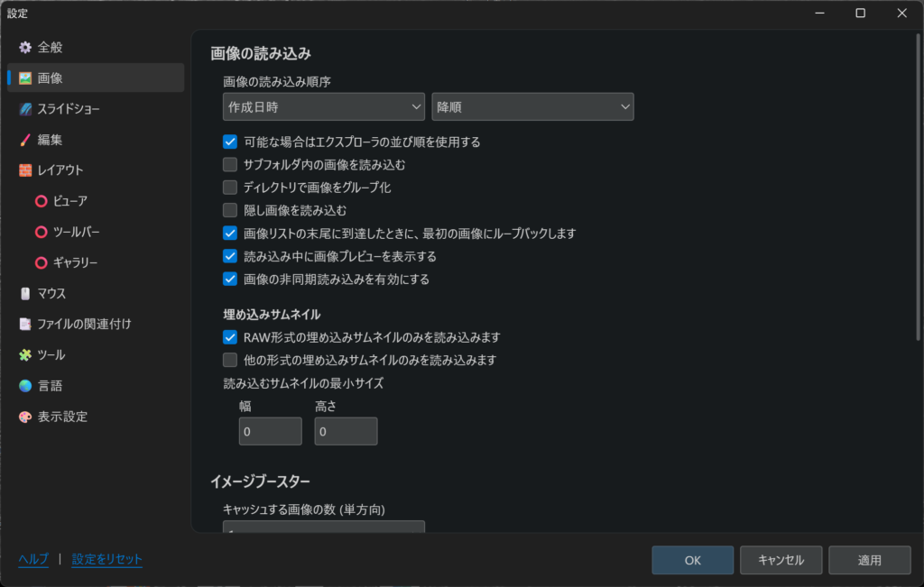The image size is (924, 587).
Task: Open the 作成日時 sort order dropdown
Action: click(323, 106)
